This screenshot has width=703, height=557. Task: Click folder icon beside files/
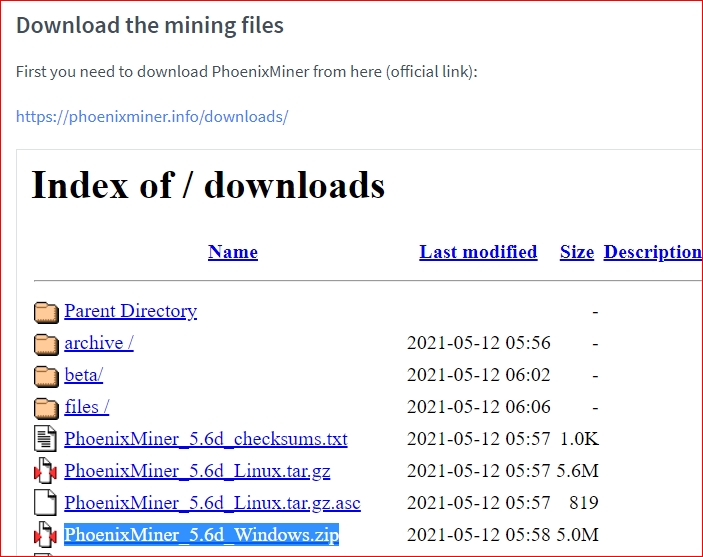[46, 408]
